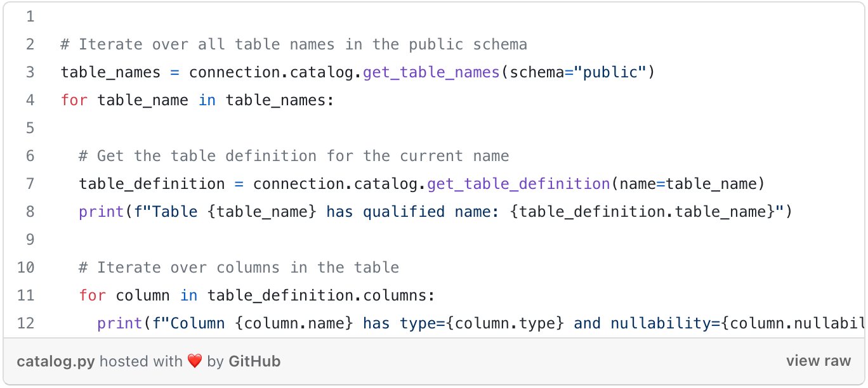868x388 pixels.
Task: Click the get_table_names method call
Action: [x=431, y=72]
